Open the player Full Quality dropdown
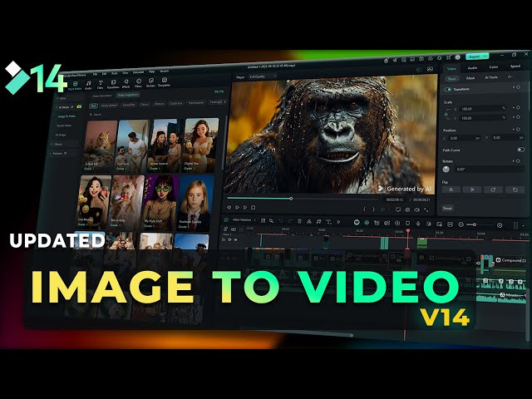The height and width of the screenshot is (399, 532). coord(263,76)
